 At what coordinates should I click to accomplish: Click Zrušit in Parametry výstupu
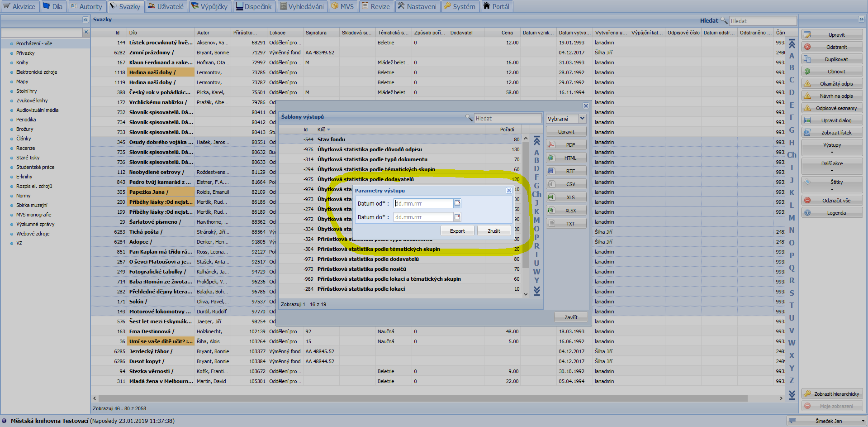point(494,231)
